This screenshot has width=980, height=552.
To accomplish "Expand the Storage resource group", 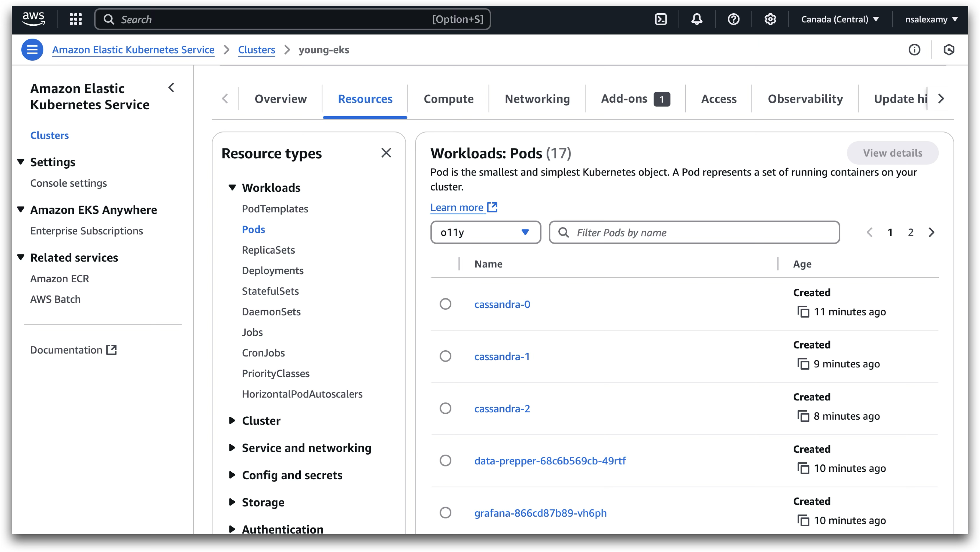I will tap(232, 502).
